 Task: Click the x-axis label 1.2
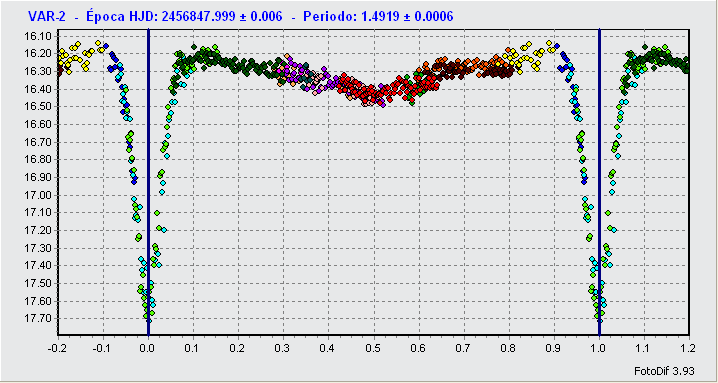(689, 348)
